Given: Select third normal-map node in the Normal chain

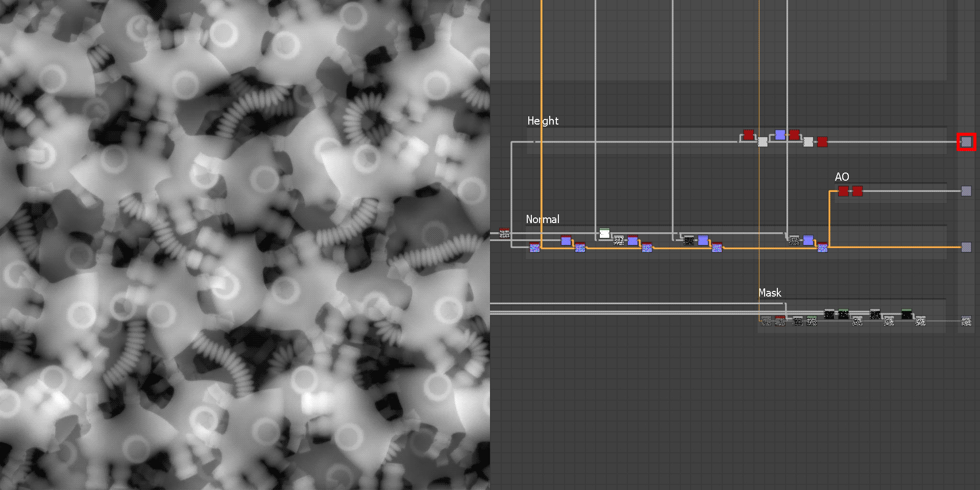Looking at the screenshot, I should tap(647, 247).
